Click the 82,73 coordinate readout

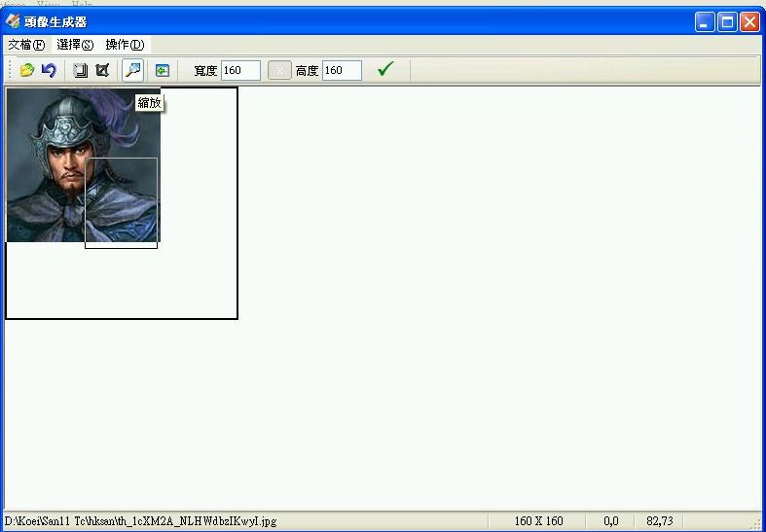coord(660,520)
